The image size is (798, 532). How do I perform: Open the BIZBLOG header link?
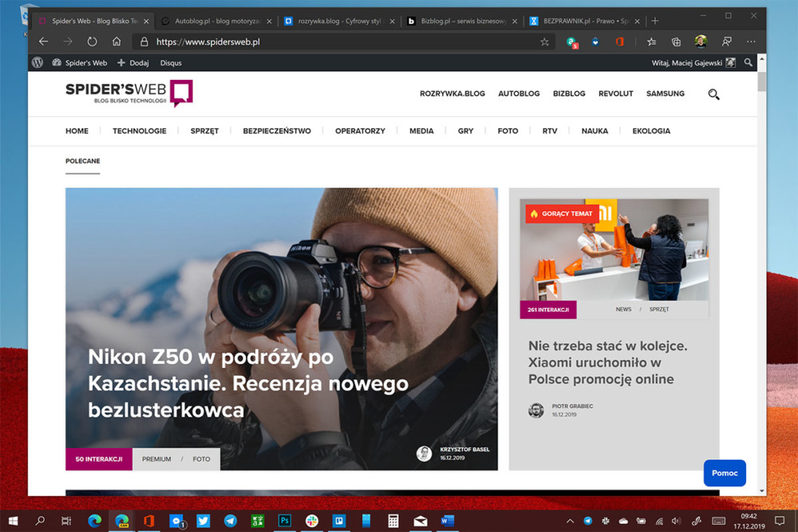[569, 93]
